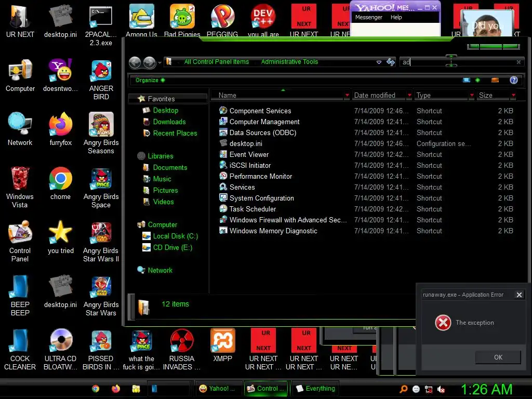Open Name column filter dropdown arrow

point(347,96)
